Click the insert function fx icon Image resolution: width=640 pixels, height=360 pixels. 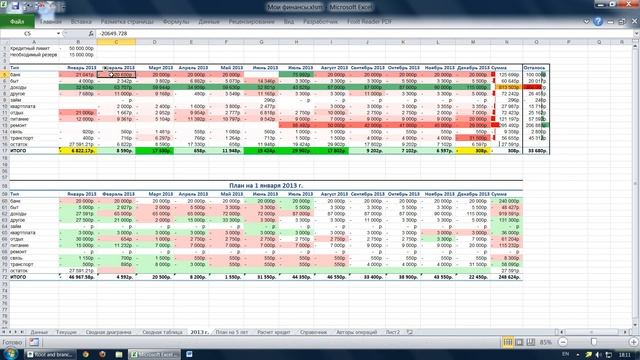[91, 33]
